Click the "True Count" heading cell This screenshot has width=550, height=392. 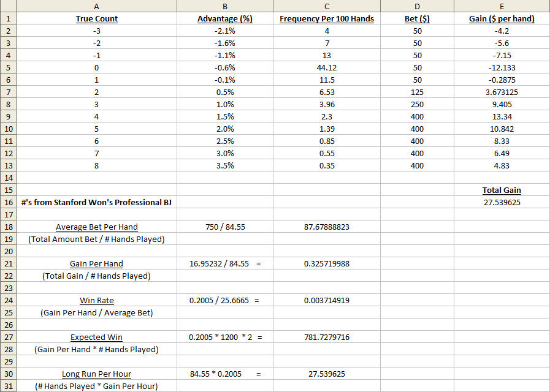tap(96, 18)
